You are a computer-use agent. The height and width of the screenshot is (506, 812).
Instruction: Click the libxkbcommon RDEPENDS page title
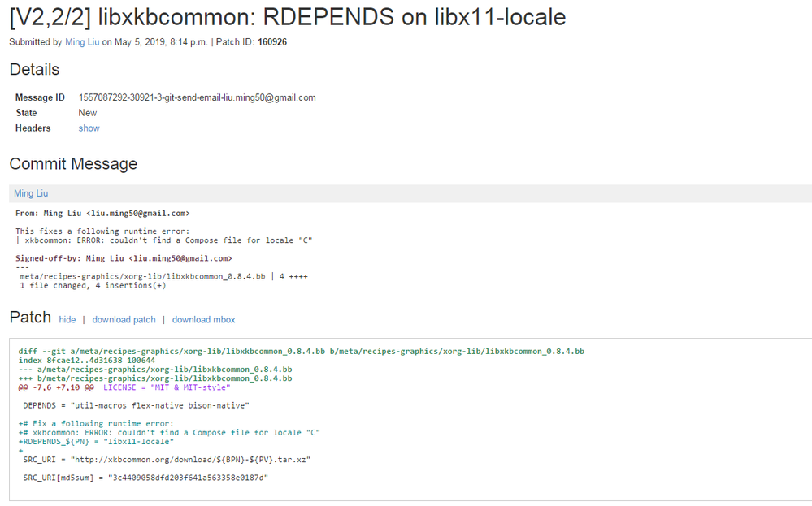(x=288, y=17)
